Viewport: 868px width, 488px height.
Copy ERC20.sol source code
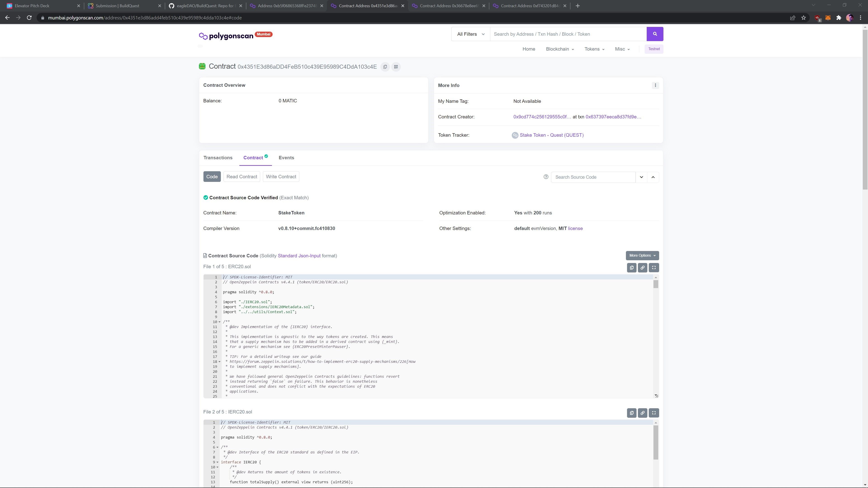point(632,268)
